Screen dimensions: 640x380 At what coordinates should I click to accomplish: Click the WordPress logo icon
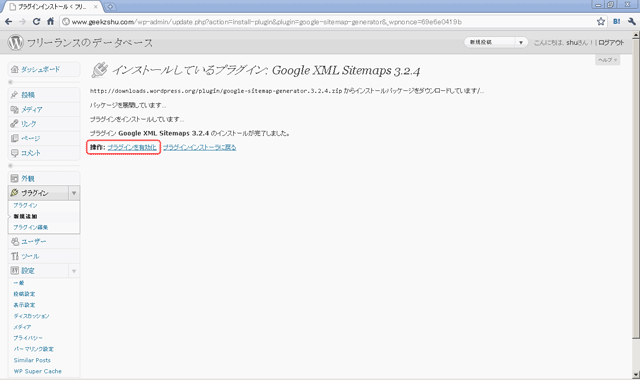pyautogui.click(x=16, y=42)
